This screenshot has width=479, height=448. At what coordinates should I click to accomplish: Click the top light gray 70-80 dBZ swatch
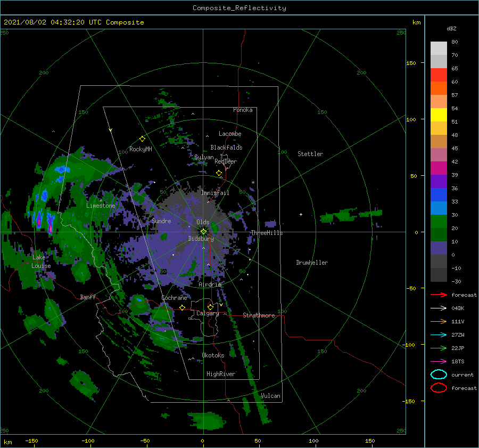tap(439, 48)
